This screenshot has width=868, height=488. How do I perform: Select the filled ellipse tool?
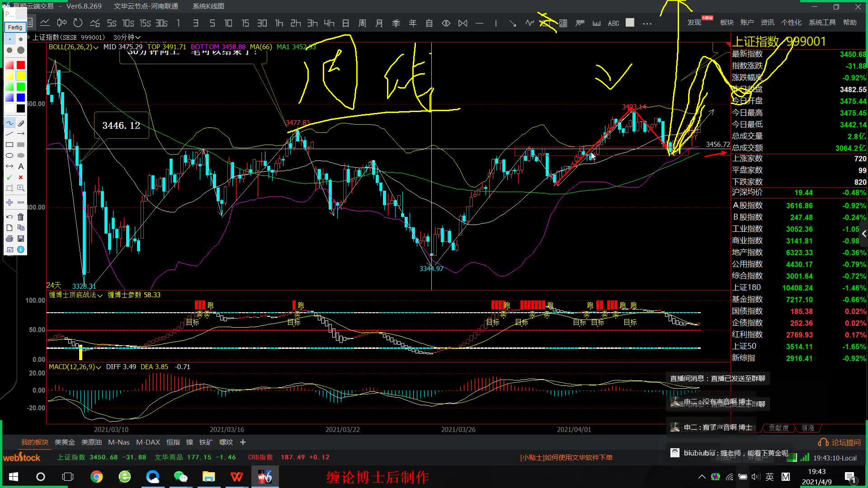(21, 155)
